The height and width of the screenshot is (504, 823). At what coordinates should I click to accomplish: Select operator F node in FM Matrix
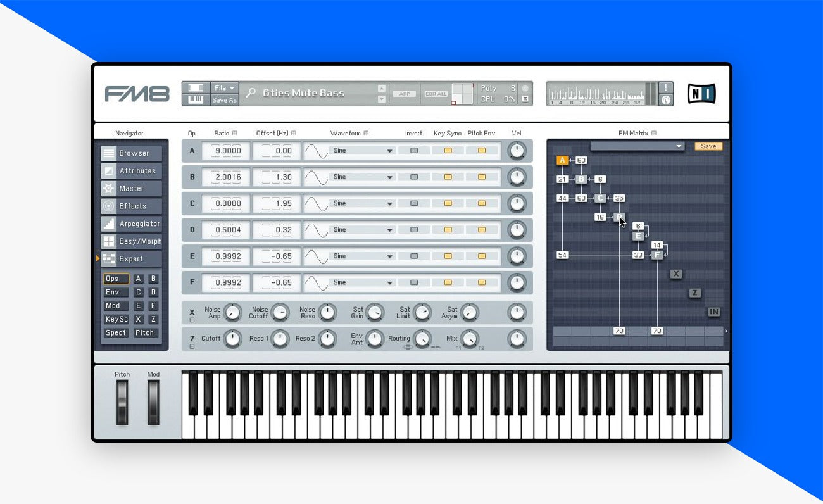[x=657, y=255]
